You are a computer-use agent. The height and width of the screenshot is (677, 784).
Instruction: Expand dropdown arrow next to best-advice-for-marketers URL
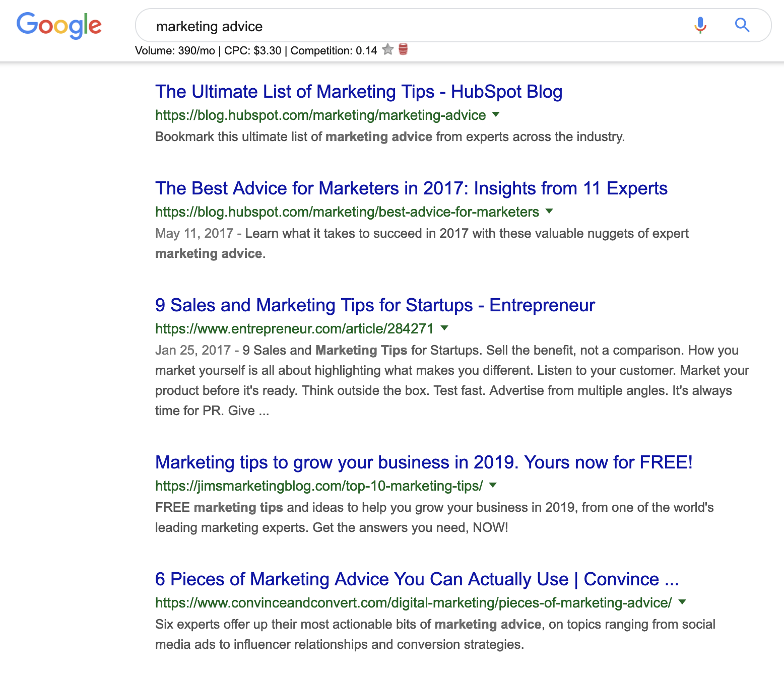coord(549,211)
